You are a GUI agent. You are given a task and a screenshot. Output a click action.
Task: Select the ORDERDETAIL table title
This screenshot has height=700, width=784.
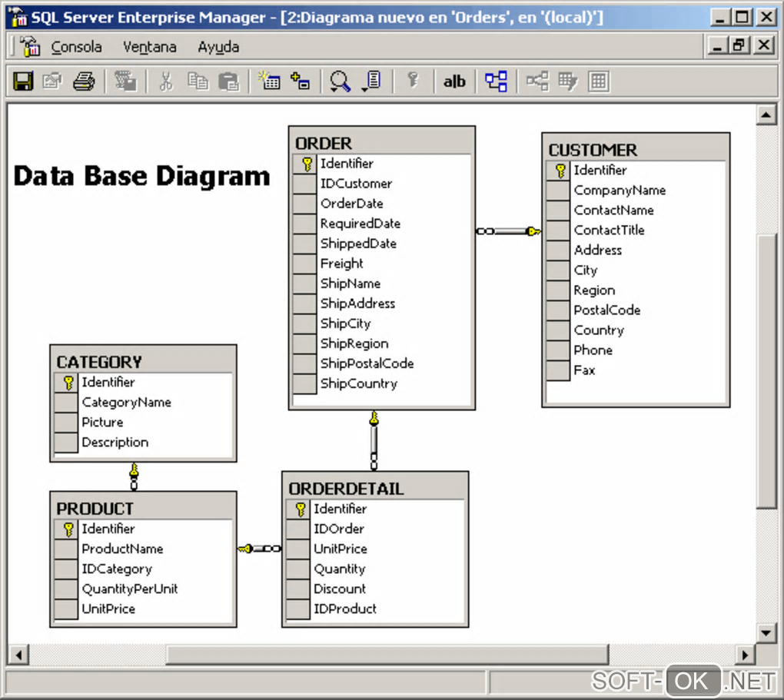tap(346, 489)
